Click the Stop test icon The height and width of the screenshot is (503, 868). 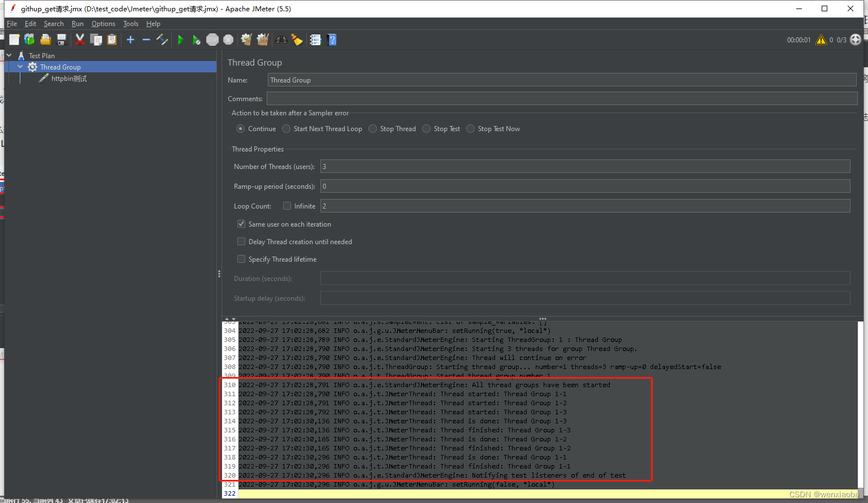[212, 40]
